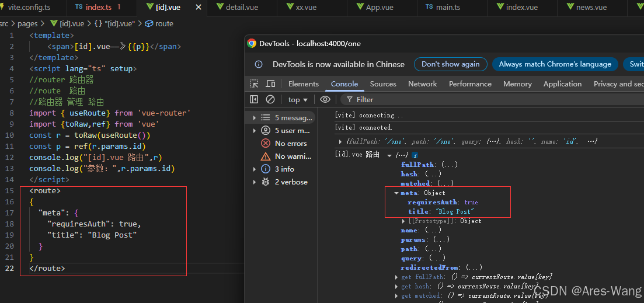Select the Console tab
This screenshot has height=303, width=644.
344,83
